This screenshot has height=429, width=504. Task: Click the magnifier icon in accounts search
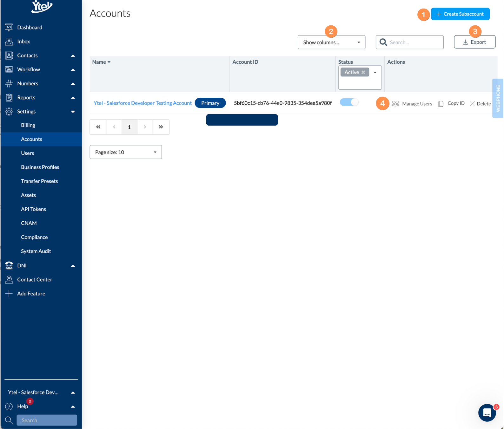[383, 42]
